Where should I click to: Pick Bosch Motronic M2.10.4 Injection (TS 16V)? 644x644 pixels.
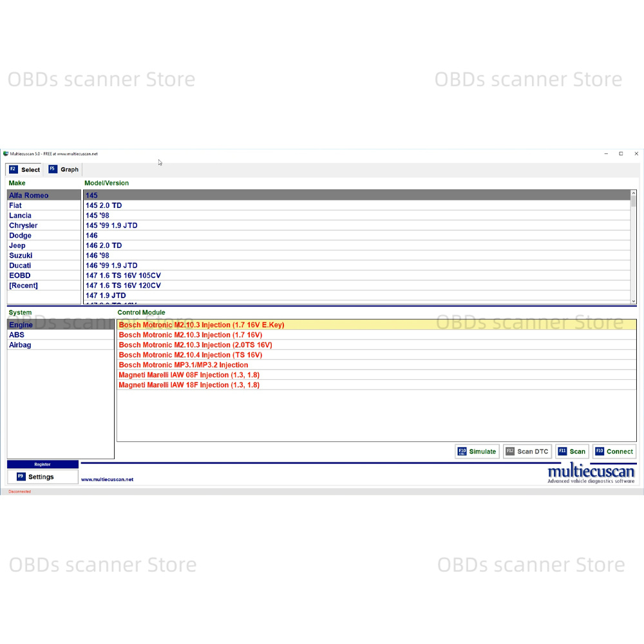[377, 355]
